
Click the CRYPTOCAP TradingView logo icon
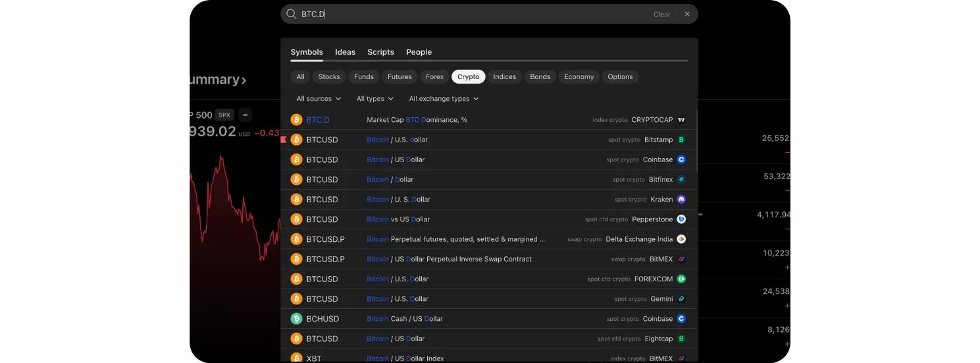click(x=681, y=120)
